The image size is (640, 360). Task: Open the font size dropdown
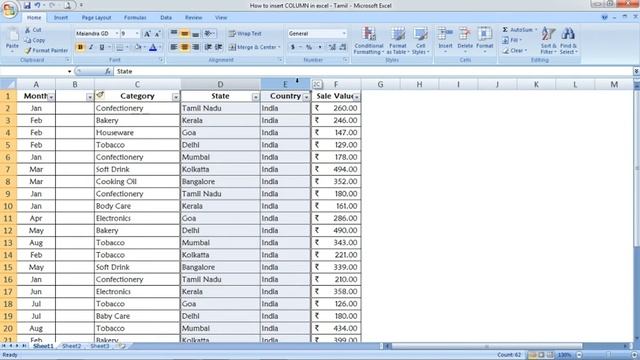pos(137,33)
